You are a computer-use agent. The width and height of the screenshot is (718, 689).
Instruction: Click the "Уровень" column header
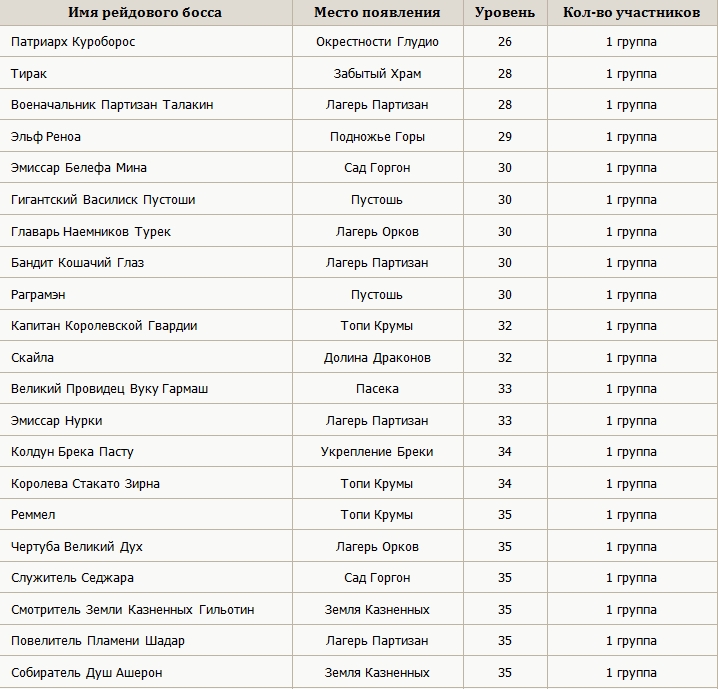(505, 13)
